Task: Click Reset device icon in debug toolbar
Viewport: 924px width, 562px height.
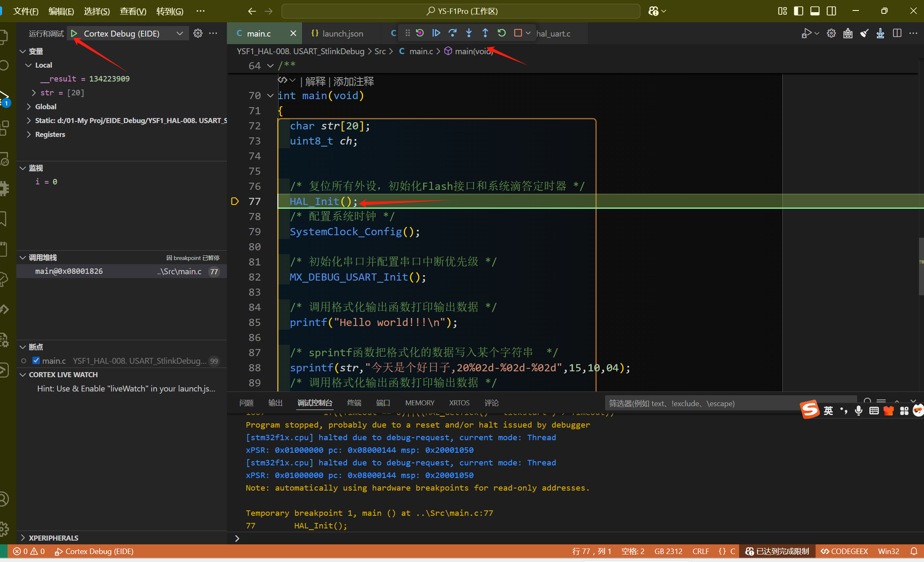Action: pos(420,33)
